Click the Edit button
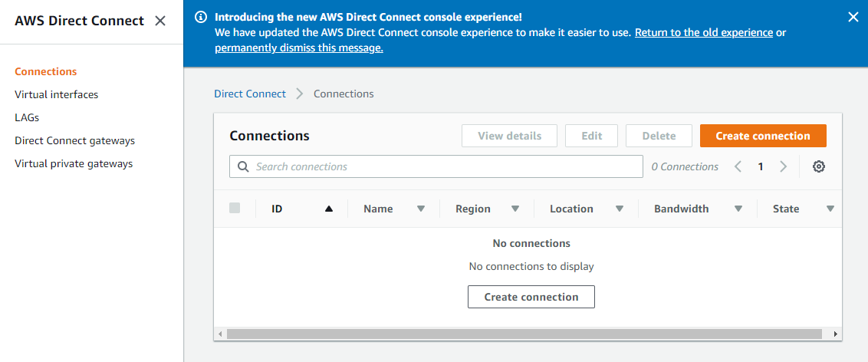The width and height of the screenshot is (868, 362). [x=592, y=136]
